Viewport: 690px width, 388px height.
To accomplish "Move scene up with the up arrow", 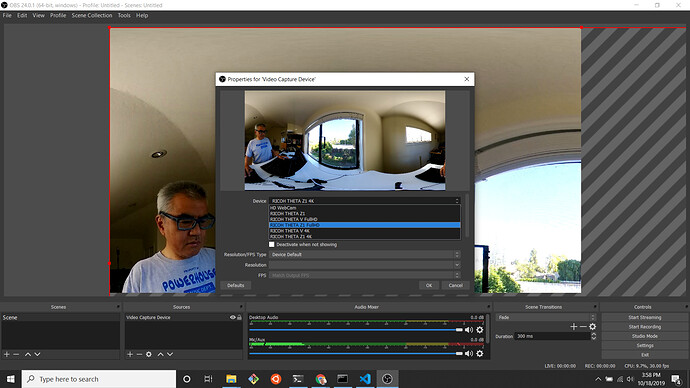I will [x=28, y=354].
